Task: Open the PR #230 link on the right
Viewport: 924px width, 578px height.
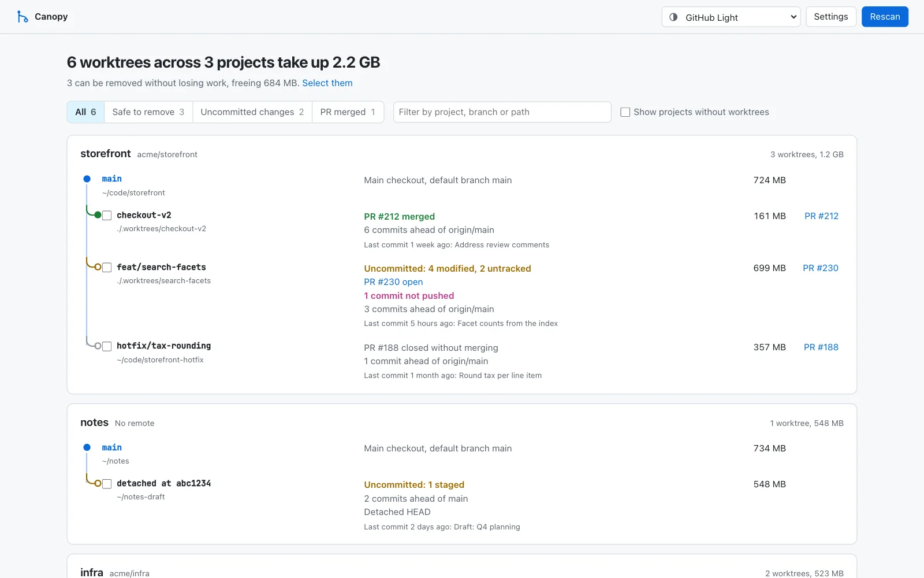Action: 821,268
